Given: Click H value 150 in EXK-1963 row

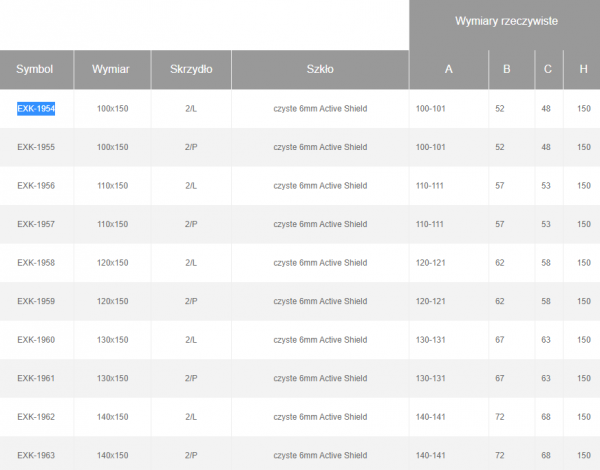Looking at the screenshot, I should 584,455.
